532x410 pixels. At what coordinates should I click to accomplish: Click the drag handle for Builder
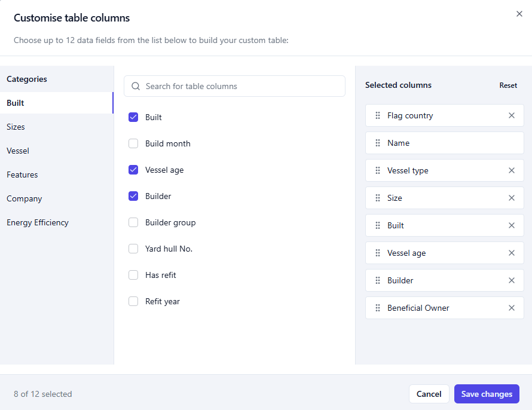pos(378,280)
